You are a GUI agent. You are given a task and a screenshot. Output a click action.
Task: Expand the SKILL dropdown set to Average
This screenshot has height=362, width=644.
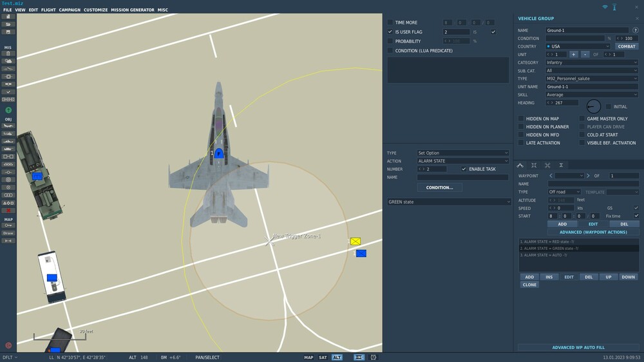(591, 95)
